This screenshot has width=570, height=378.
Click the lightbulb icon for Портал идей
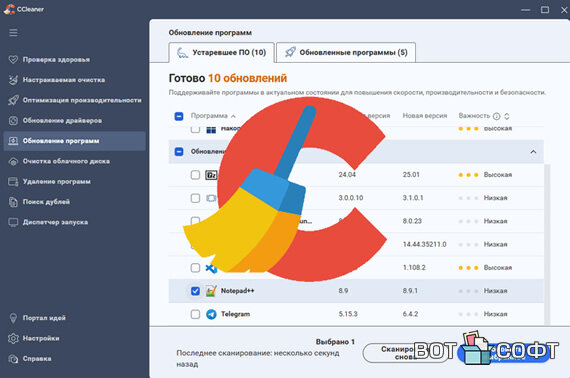click(x=13, y=318)
